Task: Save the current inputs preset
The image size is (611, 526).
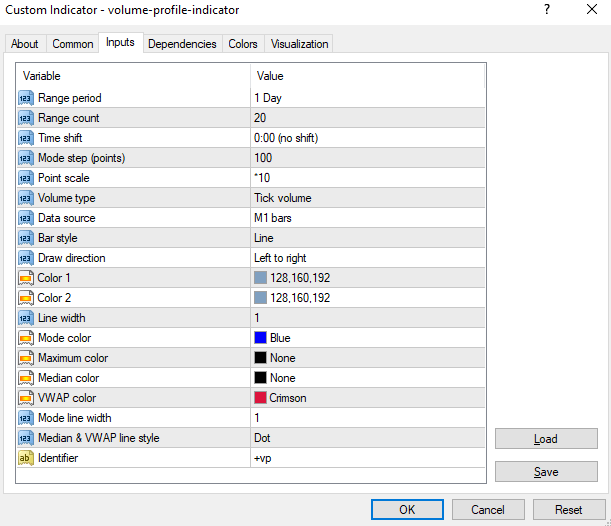Action: click(546, 472)
